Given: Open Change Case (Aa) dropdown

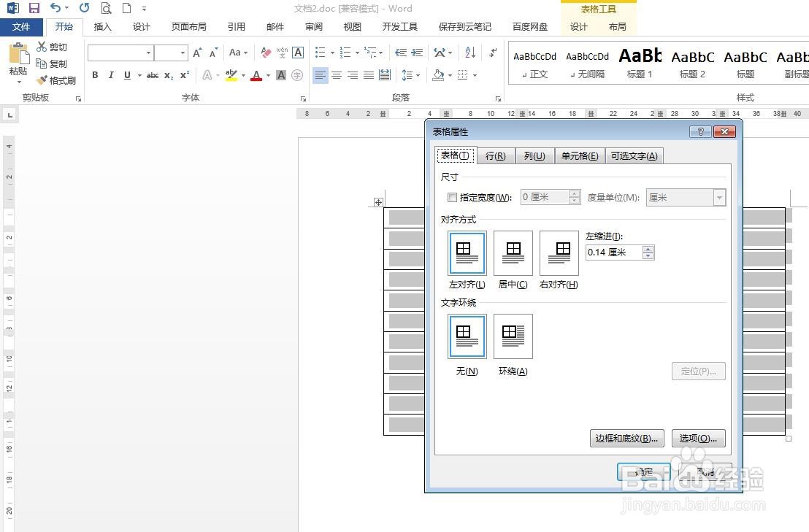Looking at the screenshot, I should pyautogui.click(x=238, y=53).
